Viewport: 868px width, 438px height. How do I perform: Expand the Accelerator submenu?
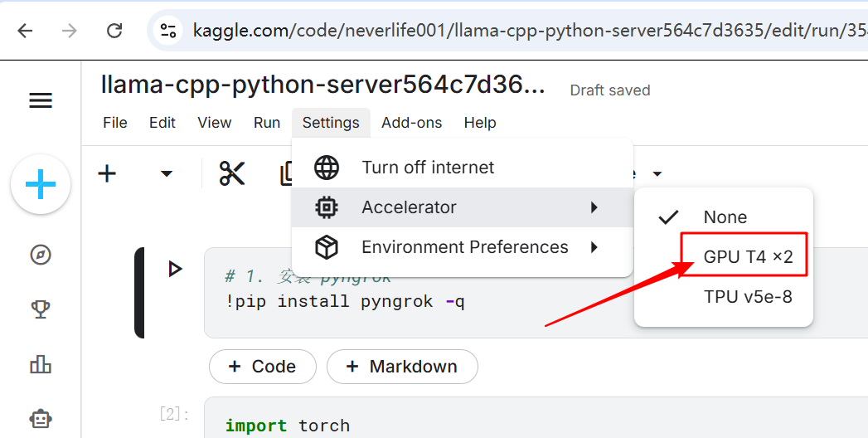point(462,207)
